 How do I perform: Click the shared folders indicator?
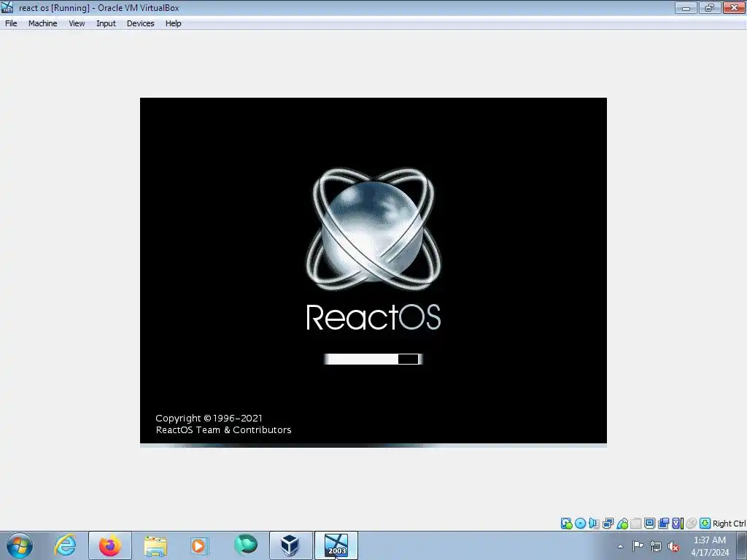pos(636,524)
